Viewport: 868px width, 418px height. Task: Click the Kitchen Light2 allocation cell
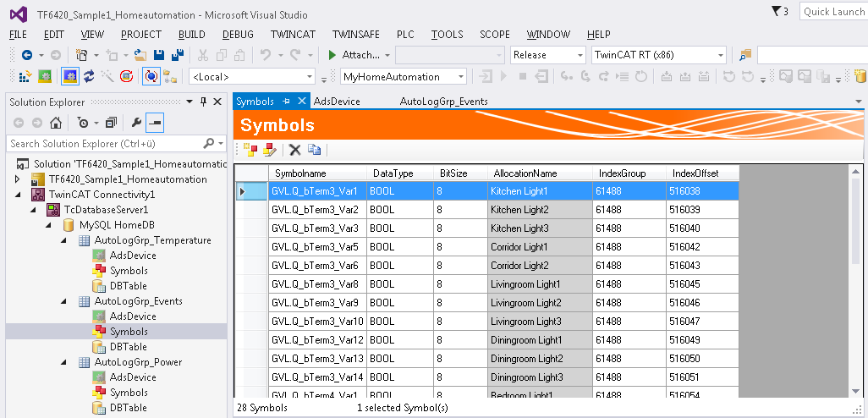pyautogui.click(x=540, y=210)
